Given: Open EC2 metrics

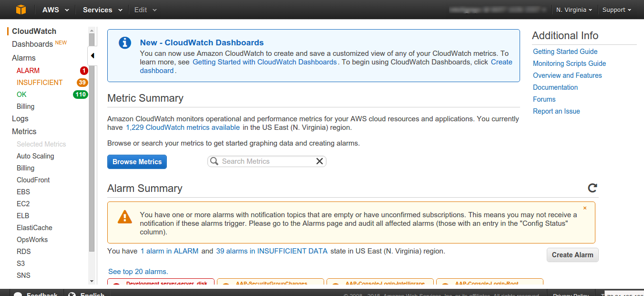Looking at the screenshot, I should click(x=23, y=204).
